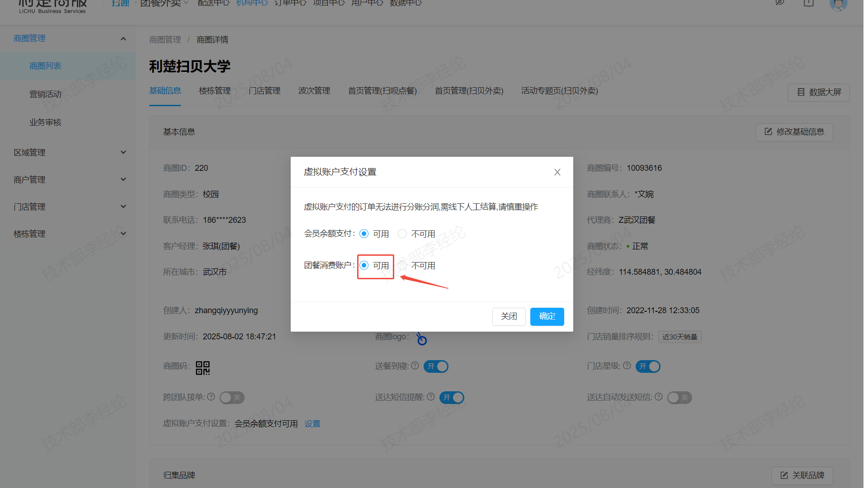This screenshot has width=868, height=488.
Task: Click user avatar in top right
Action: click(x=838, y=5)
